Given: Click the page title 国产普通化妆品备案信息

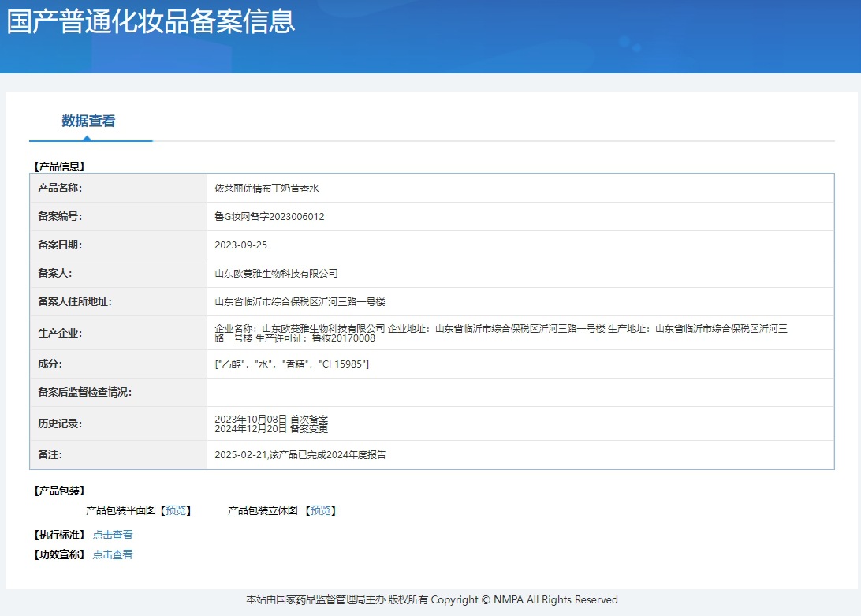Looking at the screenshot, I should pyautogui.click(x=151, y=21).
